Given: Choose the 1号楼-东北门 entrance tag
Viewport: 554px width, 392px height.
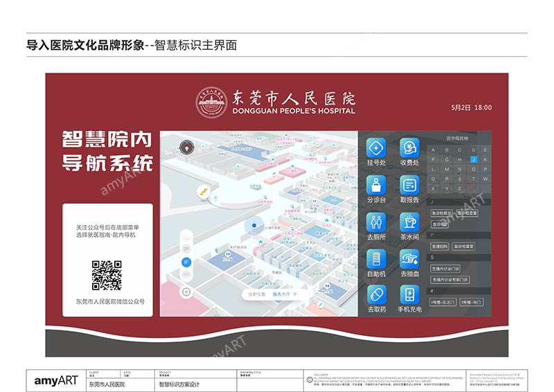Looking at the screenshot, I should (443, 302).
